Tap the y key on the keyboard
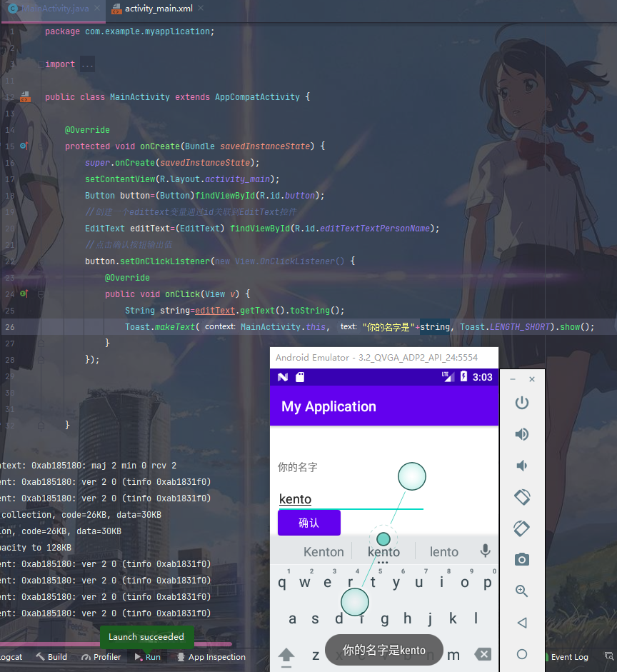617x672 pixels. click(x=396, y=582)
